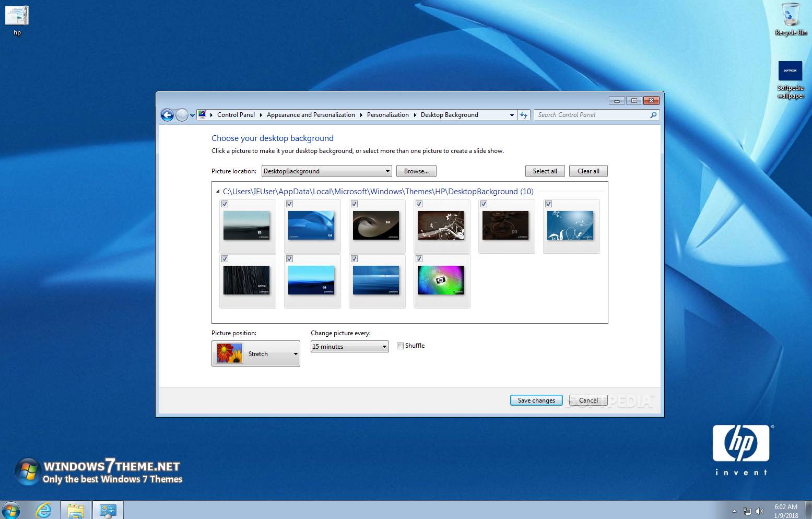The height and width of the screenshot is (519, 812).
Task: Select the brown floral swirl thumbnail
Action: click(x=441, y=226)
